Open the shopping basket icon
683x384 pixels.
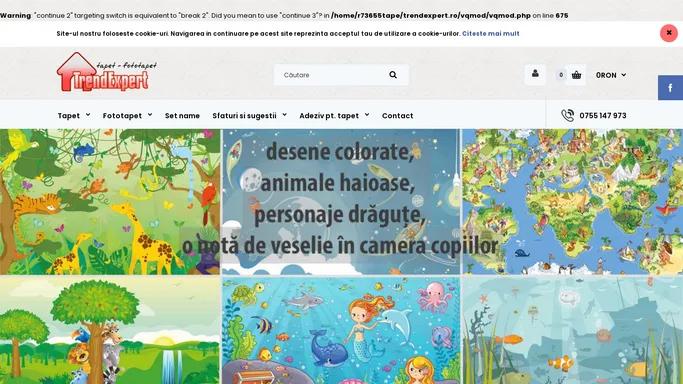click(x=576, y=75)
